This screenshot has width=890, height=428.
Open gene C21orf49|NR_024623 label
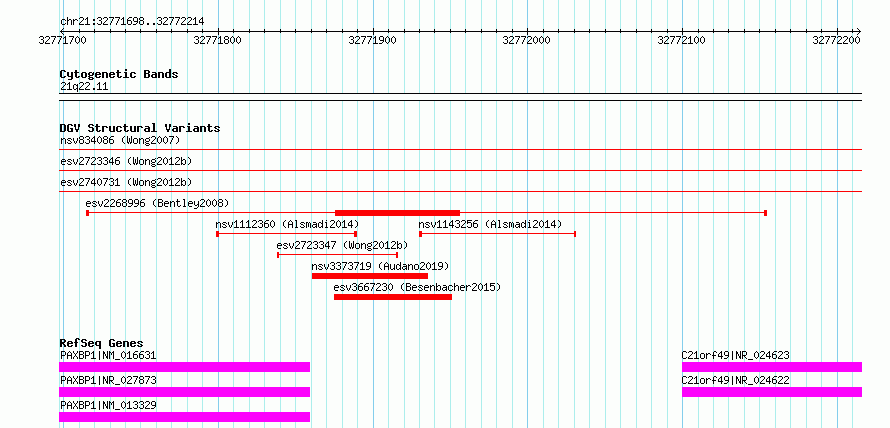(736, 356)
